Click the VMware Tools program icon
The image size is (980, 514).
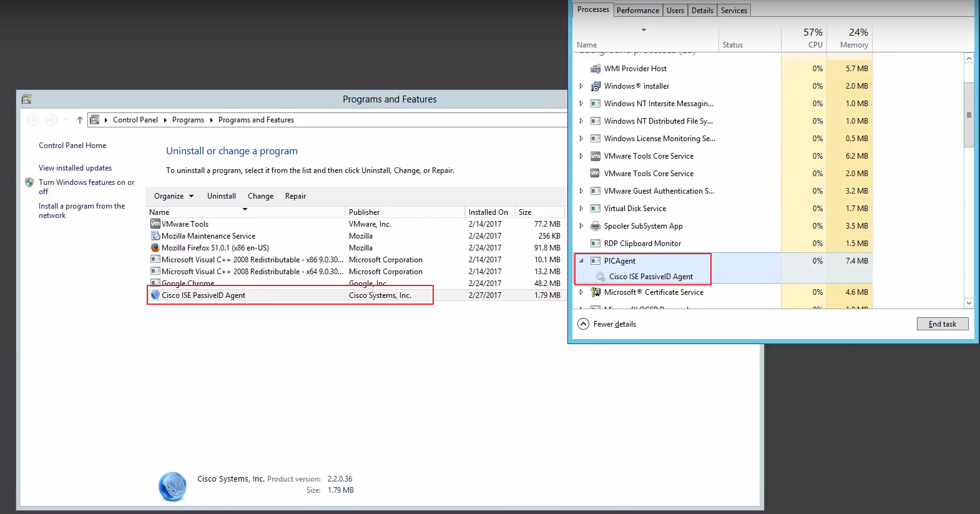point(155,224)
